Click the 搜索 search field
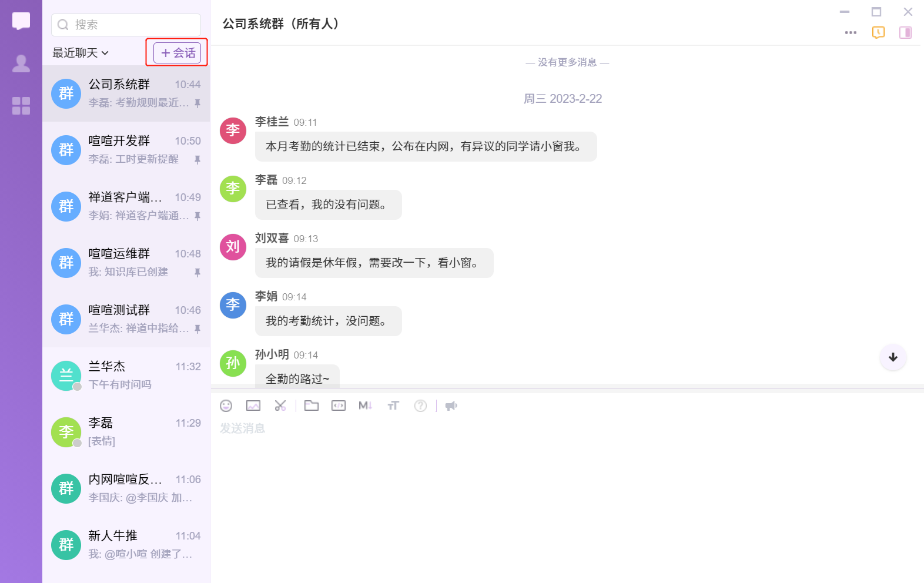 point(126,25)
